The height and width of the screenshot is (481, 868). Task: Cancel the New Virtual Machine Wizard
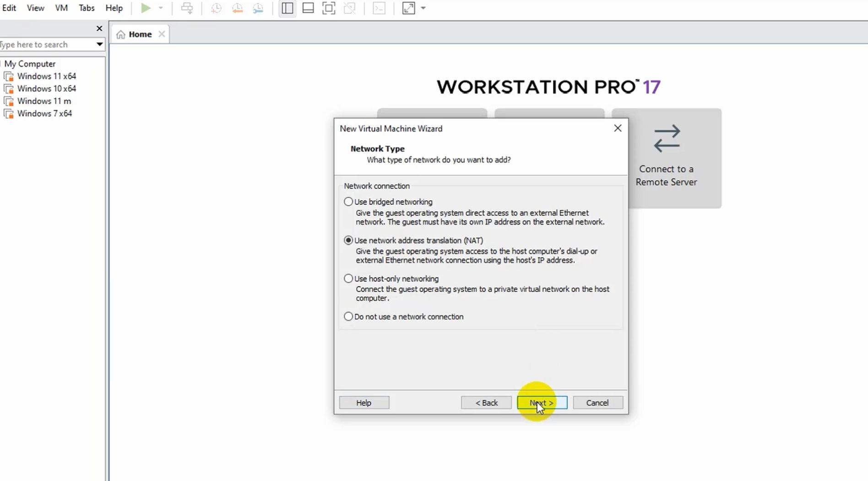598,403
